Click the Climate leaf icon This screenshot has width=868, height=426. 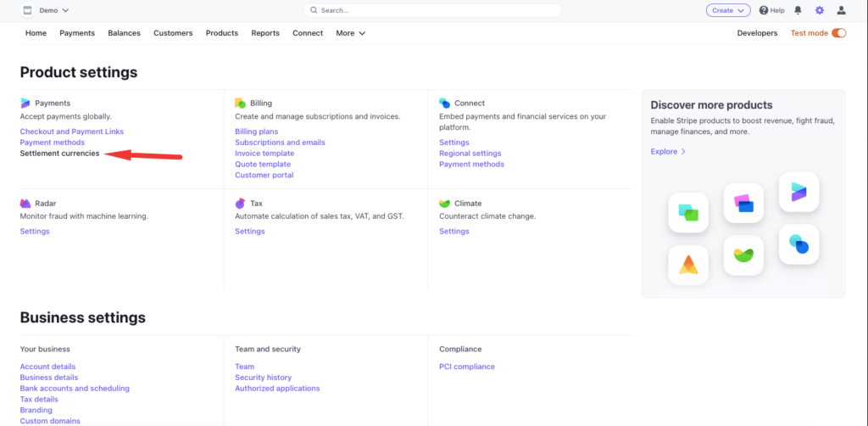(x=444, y=204)
